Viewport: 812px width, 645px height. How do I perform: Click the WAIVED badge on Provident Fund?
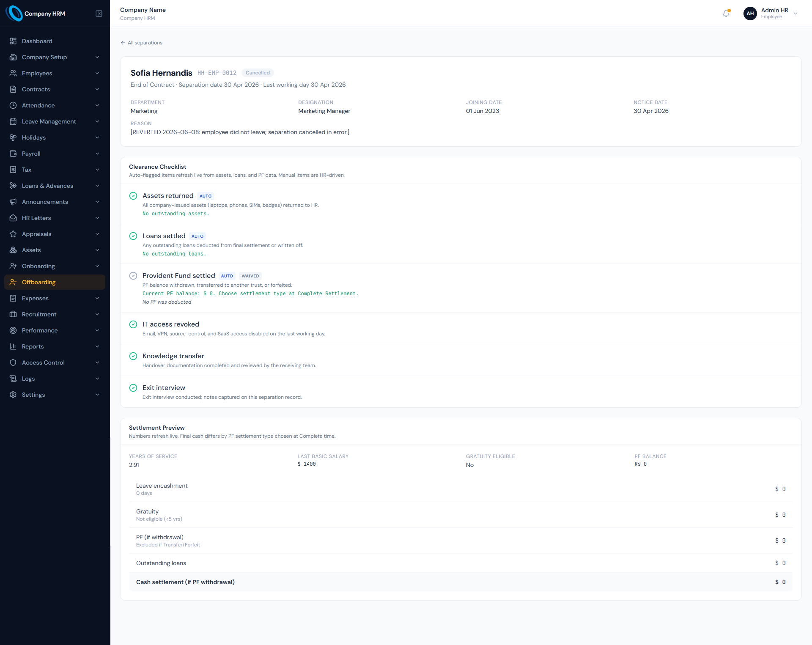[x=250, y=276]
